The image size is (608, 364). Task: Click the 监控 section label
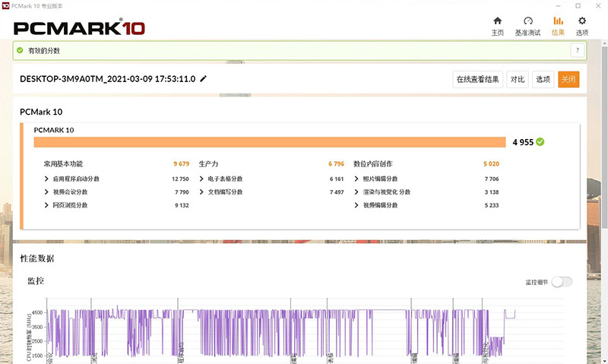pyautogui.click(x=36, y=280)
